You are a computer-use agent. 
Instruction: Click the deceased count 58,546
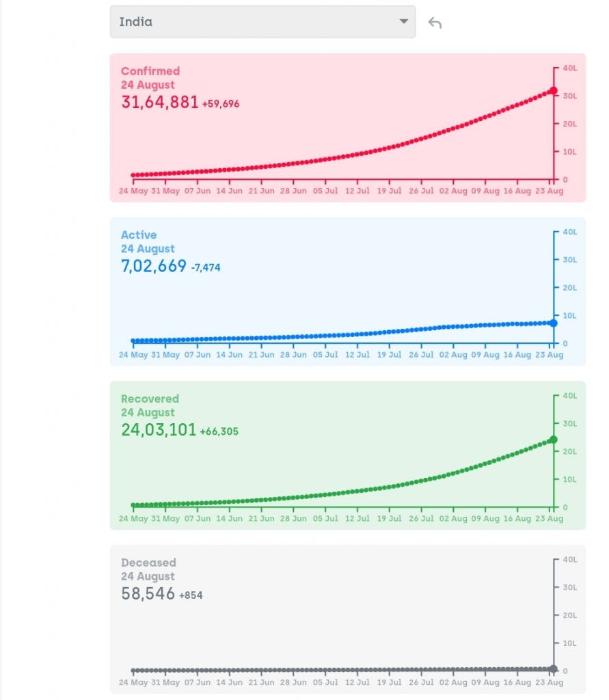148,594
